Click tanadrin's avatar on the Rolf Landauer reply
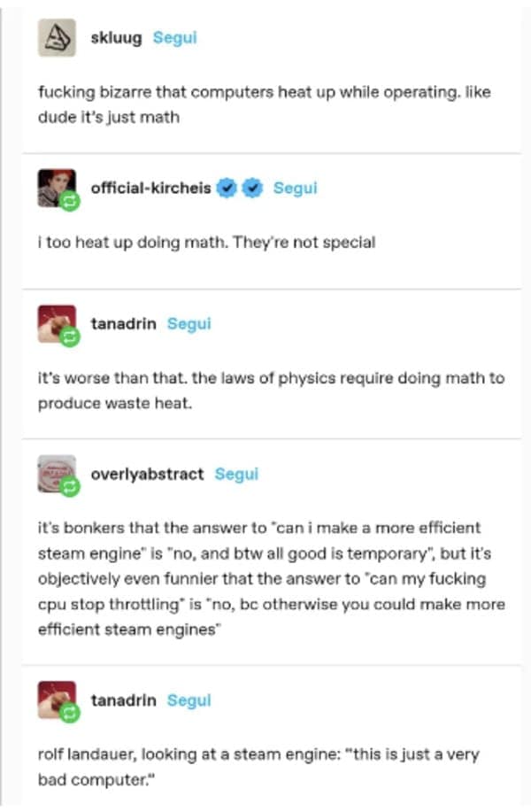This screenshot has height=812, width=531. coord(55,699)
